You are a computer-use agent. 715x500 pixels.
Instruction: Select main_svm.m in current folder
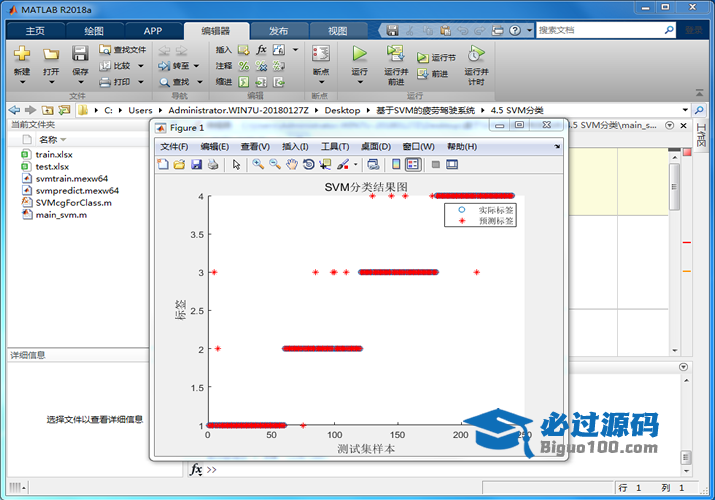pyautogui.click(x=61, y=215)
